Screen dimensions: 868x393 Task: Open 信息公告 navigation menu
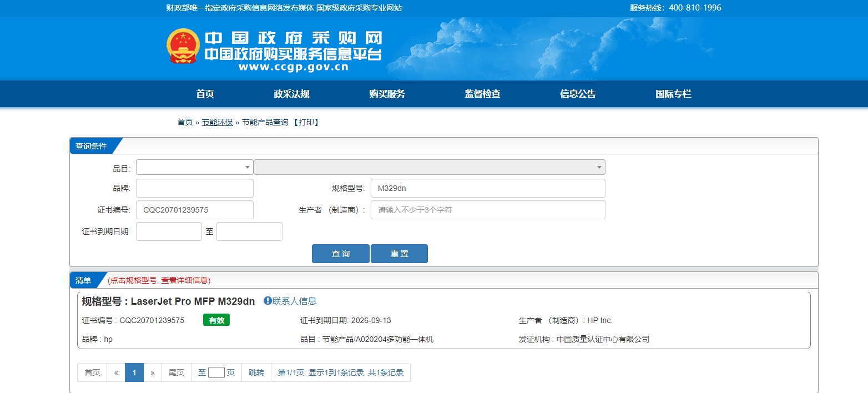578,94
